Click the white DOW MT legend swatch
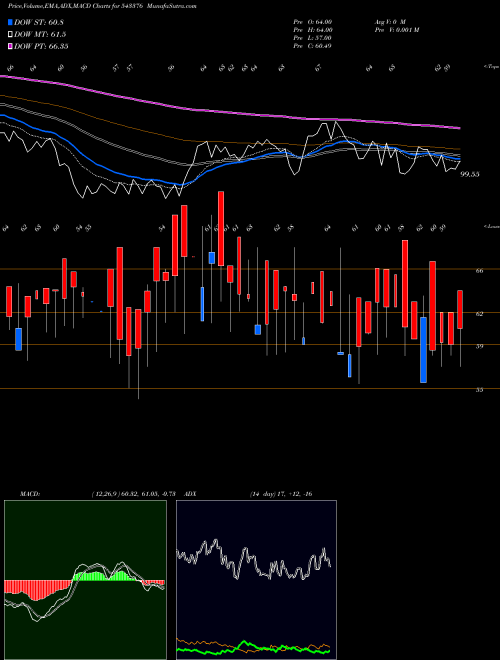This screenshot has width=500, height=660. click(x=10, y=35)
